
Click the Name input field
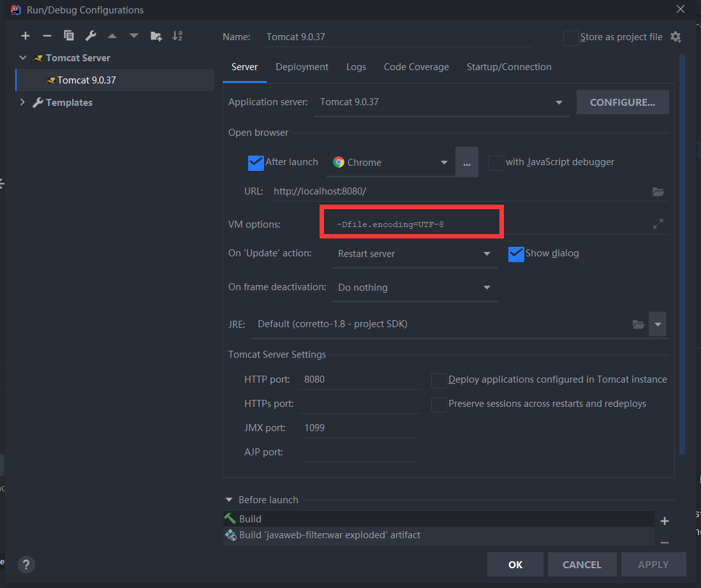[x=398, y=37]
